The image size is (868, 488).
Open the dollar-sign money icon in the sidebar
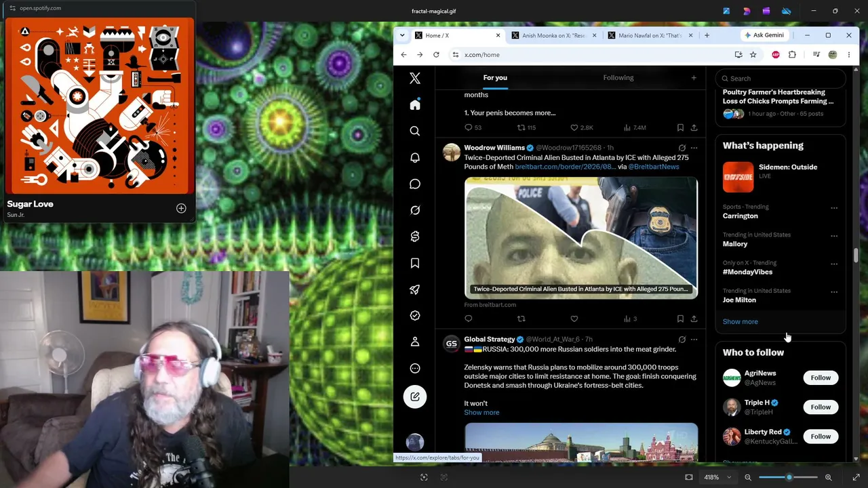pos(415,237)
